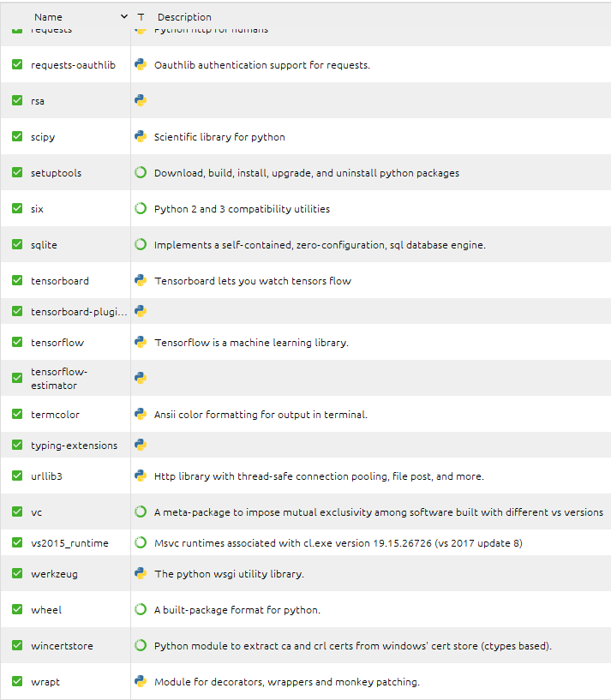This screenshot has height=700, width=611.
Task: Click the Python icon in wrapt row
Action: point(141,681)
